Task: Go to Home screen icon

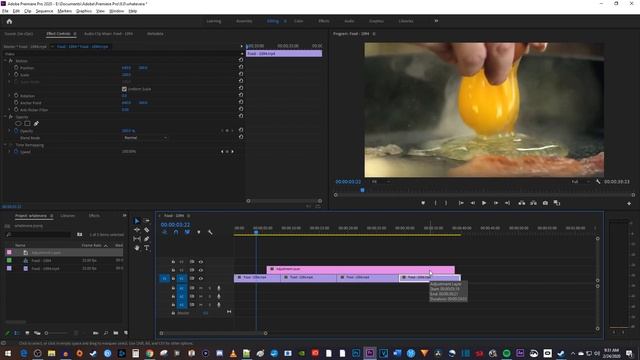Action: click(x=9, y=21)
